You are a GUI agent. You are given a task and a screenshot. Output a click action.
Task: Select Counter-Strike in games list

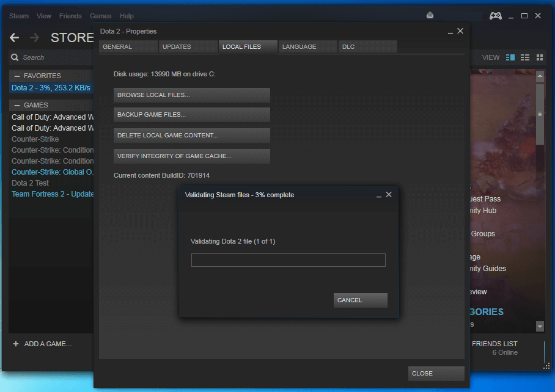(35, 139)
